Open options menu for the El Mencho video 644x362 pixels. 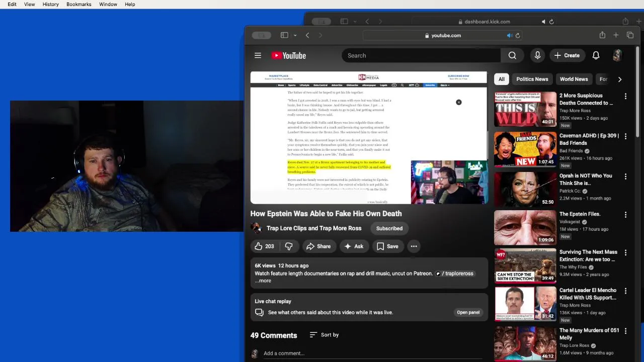tap(625, 291)
